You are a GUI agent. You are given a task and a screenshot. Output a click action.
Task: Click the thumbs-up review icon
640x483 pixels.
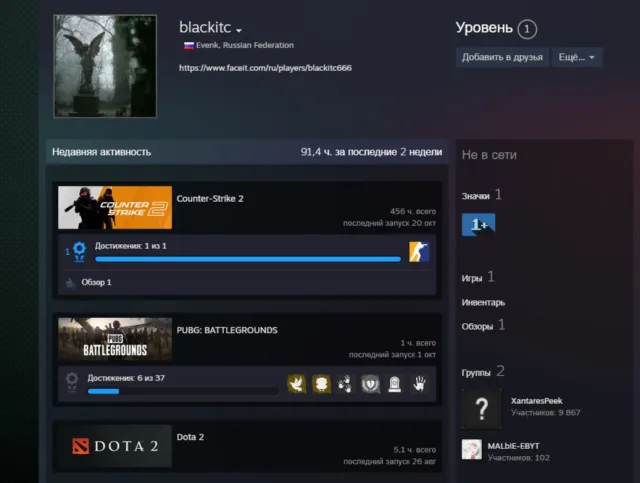tap(70, 283)
